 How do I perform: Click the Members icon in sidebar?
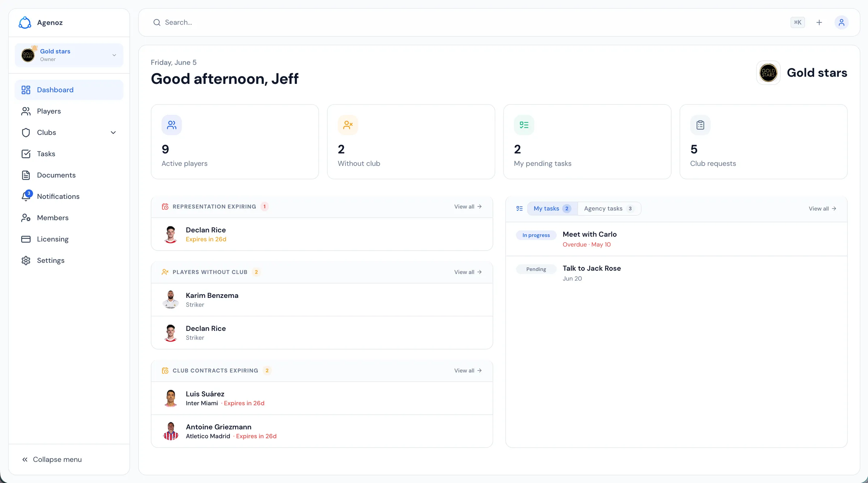26,218
